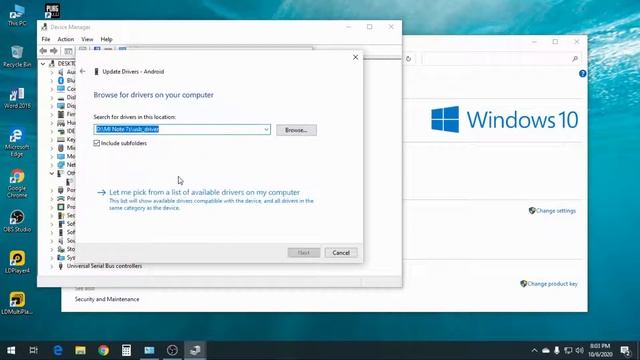Open Task View from the taskbar
Viewport: 640px width, 360px height.
point(33,350)
